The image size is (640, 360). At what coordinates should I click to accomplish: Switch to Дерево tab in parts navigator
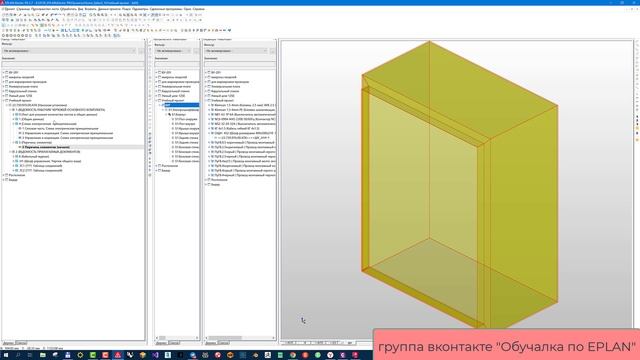pos(210,343)
